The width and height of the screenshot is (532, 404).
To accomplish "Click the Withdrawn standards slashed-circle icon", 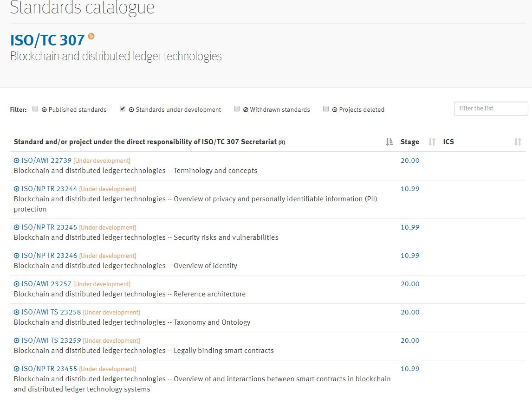I will 246,110.
